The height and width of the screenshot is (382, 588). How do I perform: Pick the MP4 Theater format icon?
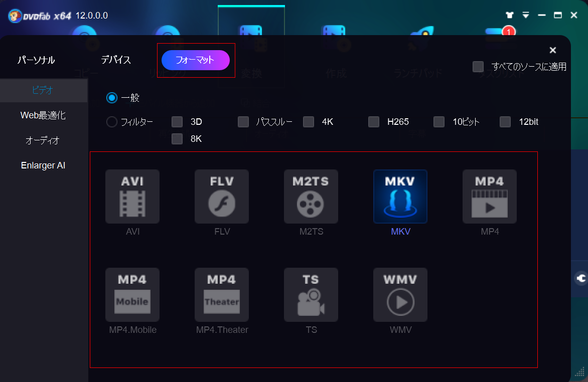222,295
